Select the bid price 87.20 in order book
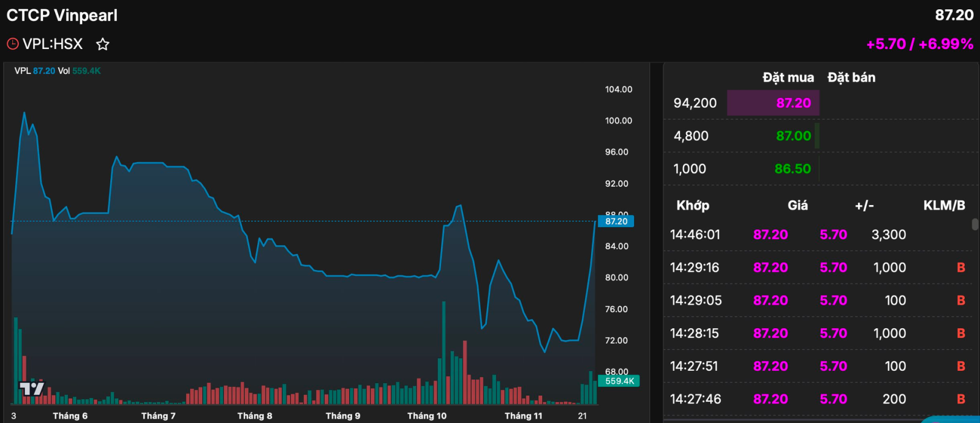The width and height of the screenshot is (980, 423). click(793, 103)
